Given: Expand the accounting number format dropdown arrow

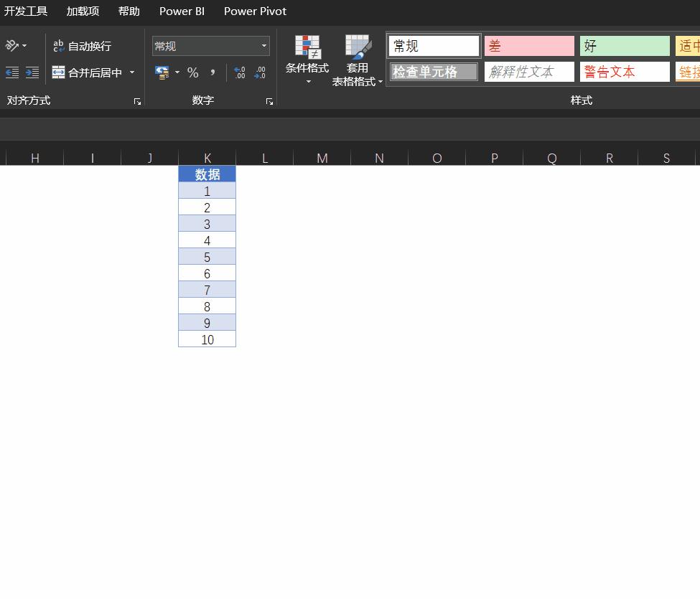Looking at the screenshot, I should click(177, 72).
